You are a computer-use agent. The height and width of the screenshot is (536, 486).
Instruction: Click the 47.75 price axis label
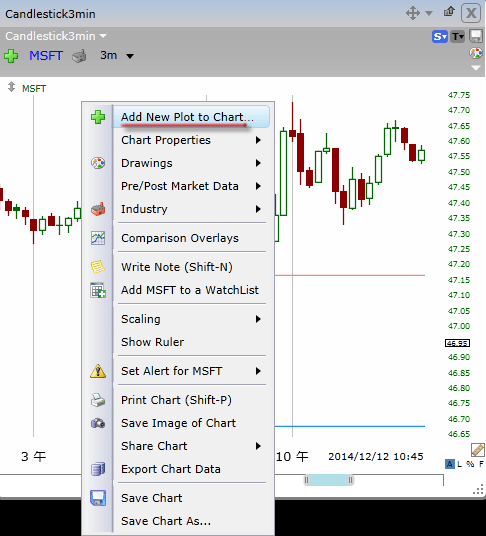coord(459,95)
